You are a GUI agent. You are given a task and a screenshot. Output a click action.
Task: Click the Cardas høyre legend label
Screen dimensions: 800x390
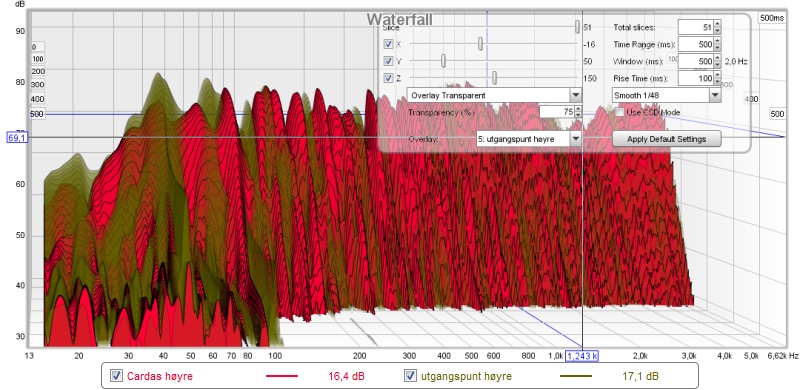click(x=160, y=377)
